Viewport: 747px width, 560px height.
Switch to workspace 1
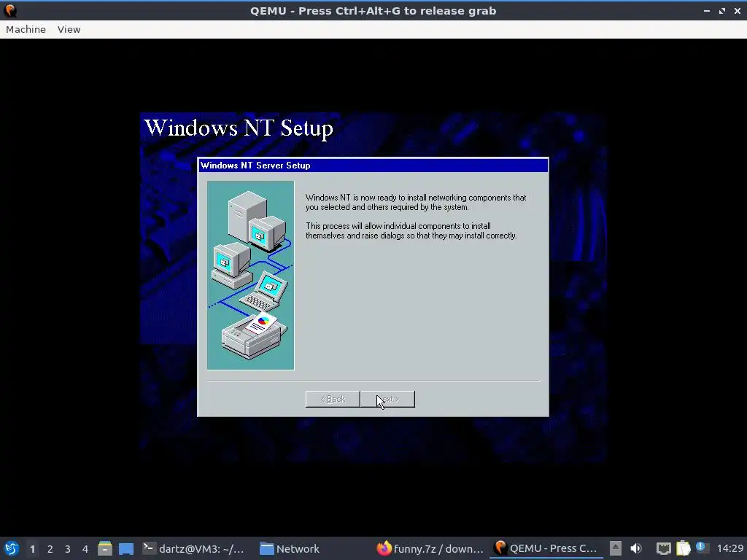point(32,549)
